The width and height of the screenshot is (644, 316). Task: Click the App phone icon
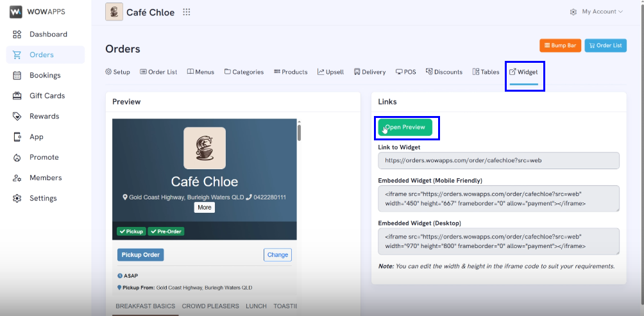17,137
